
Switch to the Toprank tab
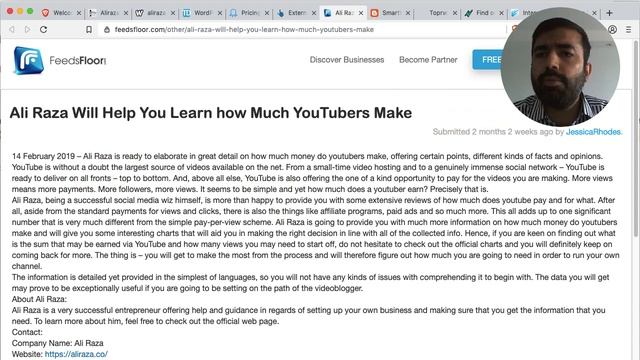[x=437, y=13]
